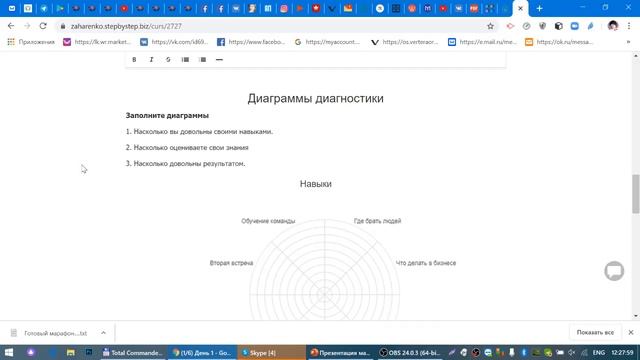This screenshot has width=640, height=360.
Task: Switch to the first mail tab
Action: point(12,8)
